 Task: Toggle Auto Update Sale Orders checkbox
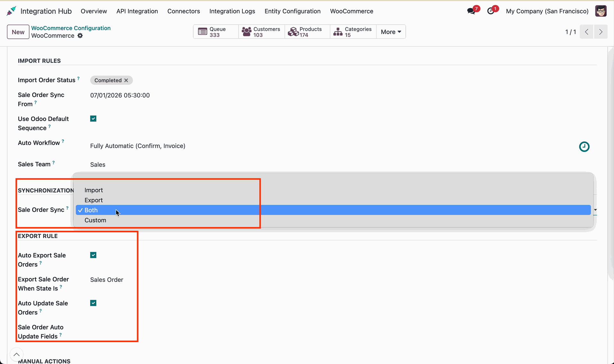[x=93, y=303]
